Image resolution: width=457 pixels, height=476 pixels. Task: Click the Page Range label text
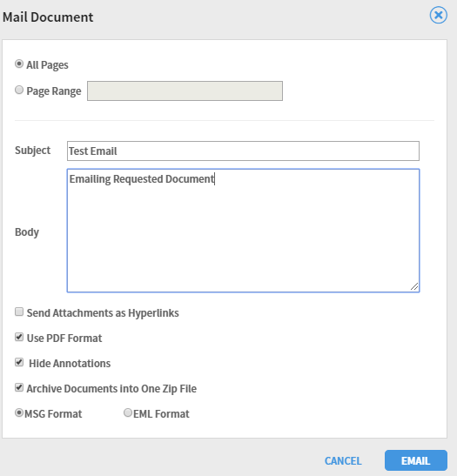click(x=54, y=91)
